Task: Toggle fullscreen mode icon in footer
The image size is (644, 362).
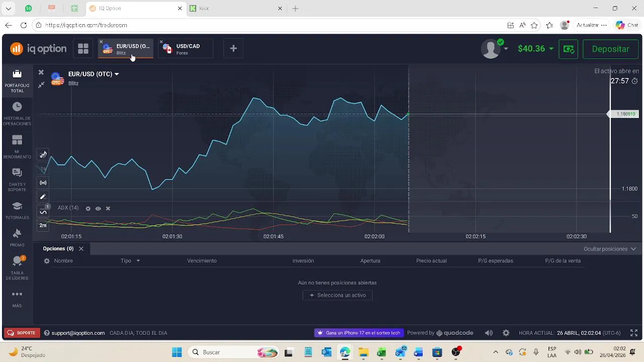Action: (x=634, y=333)
